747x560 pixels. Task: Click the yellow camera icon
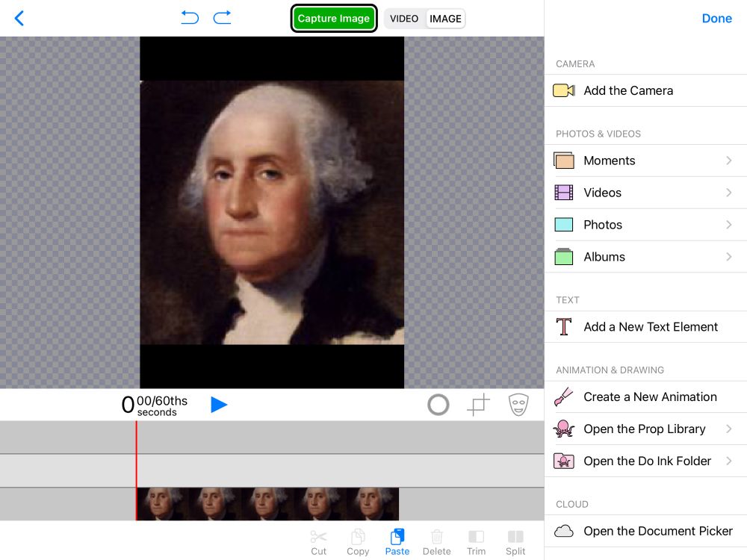(x=563, y=90)
